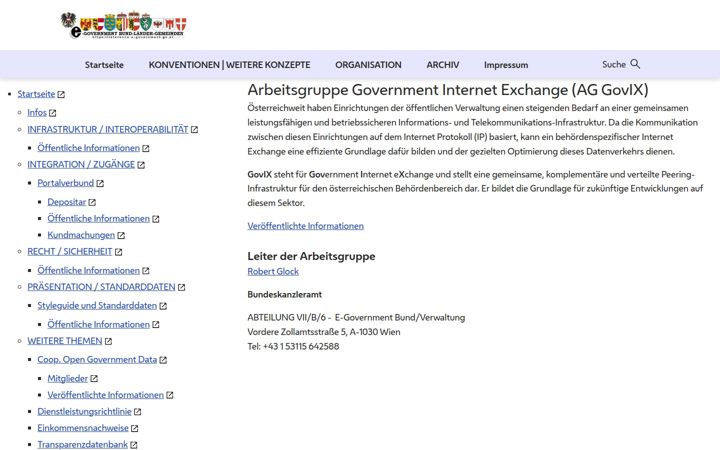Open KONVENTIONEN | WEITERE KONZEPTE menu

[230, 65]
